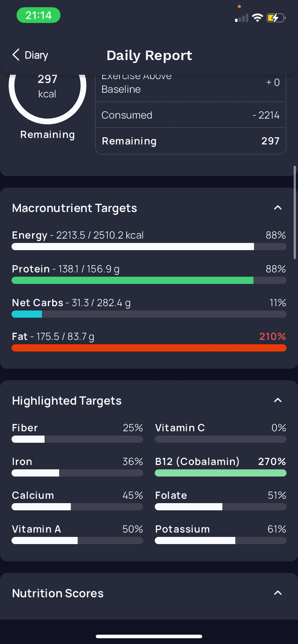Tap the home indicator bar
The image size is (298, 644).
point(149,636)
